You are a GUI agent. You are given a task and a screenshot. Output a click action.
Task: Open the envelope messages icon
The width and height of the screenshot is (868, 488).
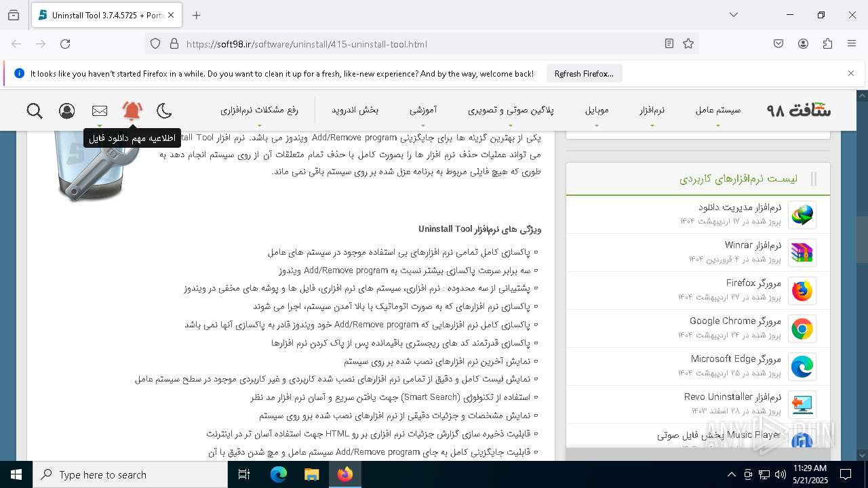pyautogui.click(x=100, y=110)
